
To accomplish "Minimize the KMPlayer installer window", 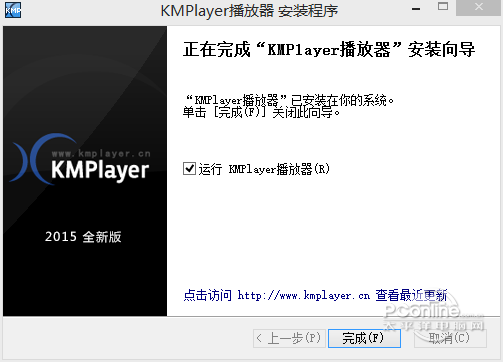I will (416, 9).
